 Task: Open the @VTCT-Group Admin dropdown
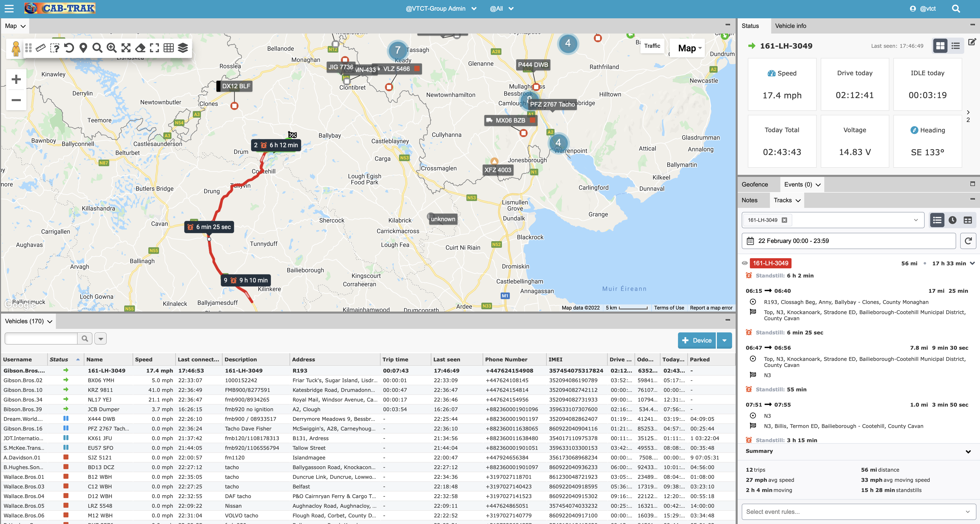pos(441,8)
